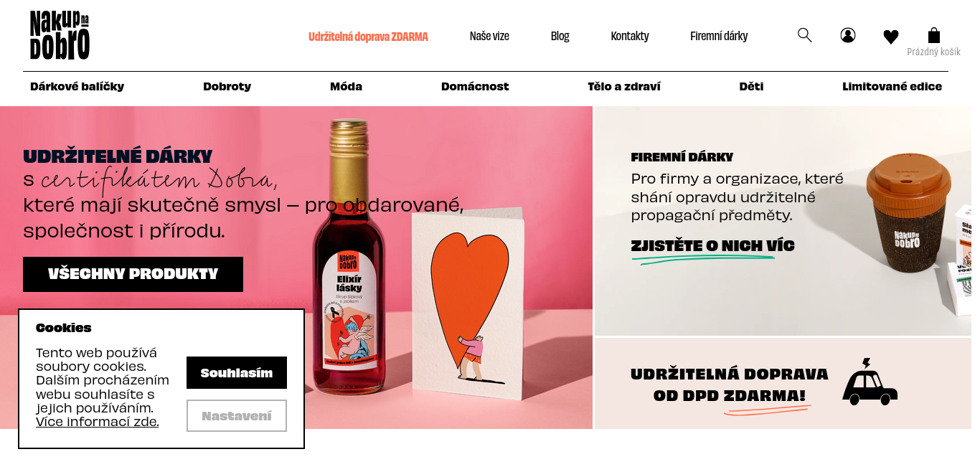View favorites via the heart icon
Viewport: 980px width, 467px height.
tap(891, 37)
